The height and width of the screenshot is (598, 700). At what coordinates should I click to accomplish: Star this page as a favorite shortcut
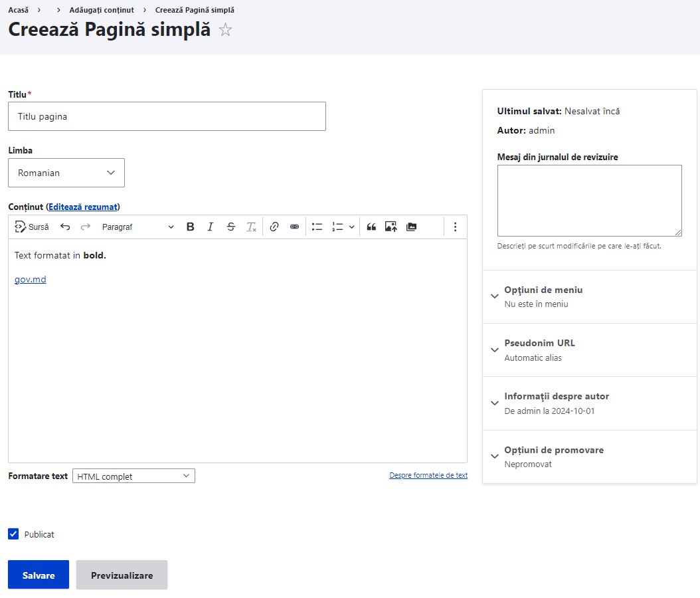point(226,30)
